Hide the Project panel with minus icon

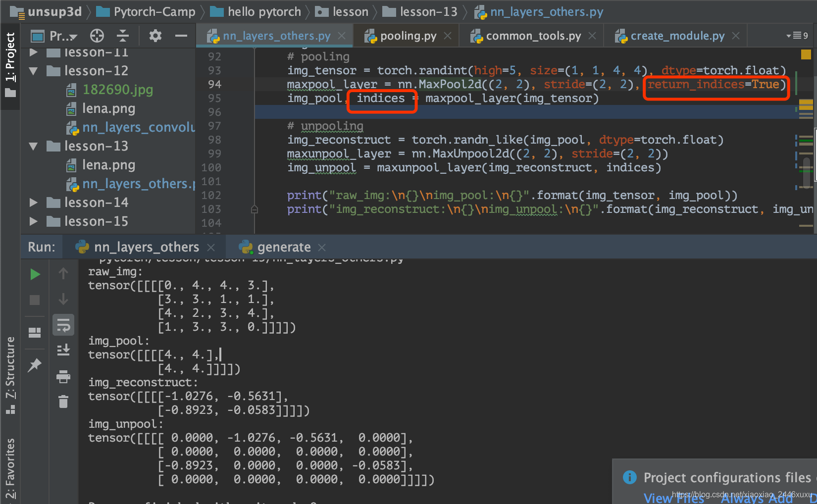click(x=181, y=36)
